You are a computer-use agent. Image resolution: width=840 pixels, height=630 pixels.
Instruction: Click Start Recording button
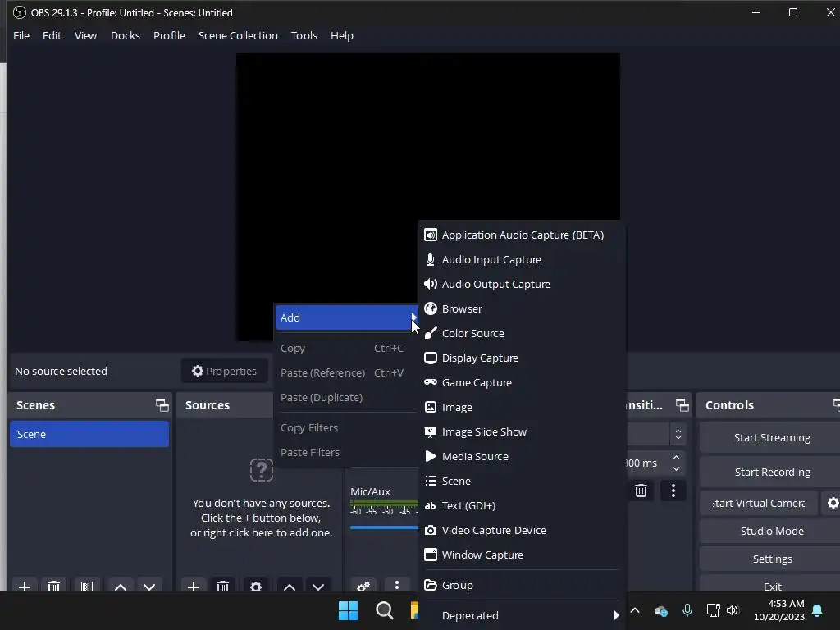pos(771,472)
